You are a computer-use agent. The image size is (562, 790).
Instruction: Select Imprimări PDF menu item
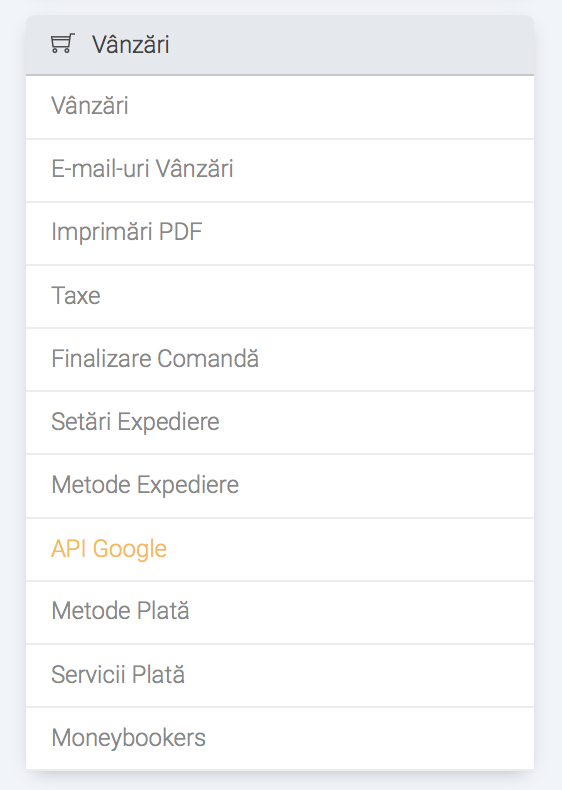(x=280, y=233)
